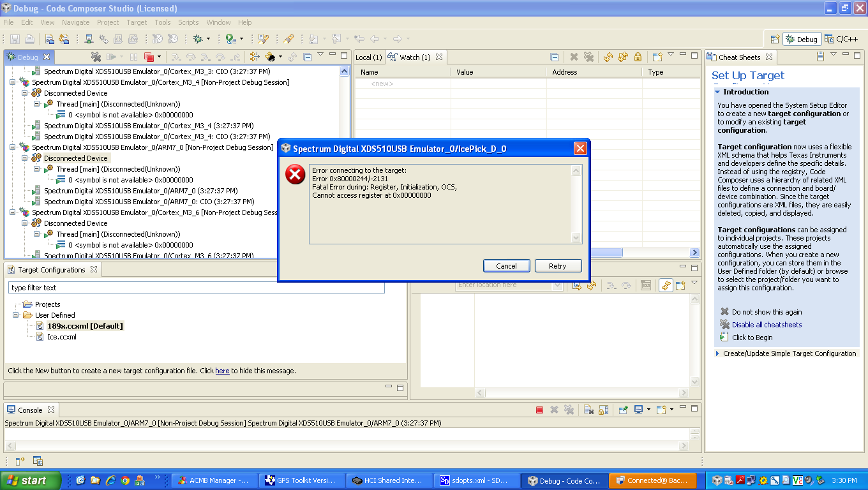Toggle continuous refresh in Watch view
The height and width of the screenshot is (490, 868).
pos(623,57)
